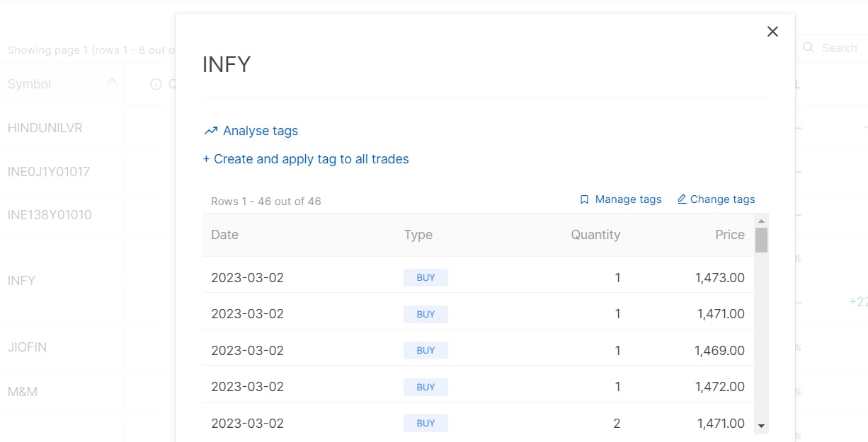
Task: Sort trades by Type column header
Action: [x=418, y=235]
